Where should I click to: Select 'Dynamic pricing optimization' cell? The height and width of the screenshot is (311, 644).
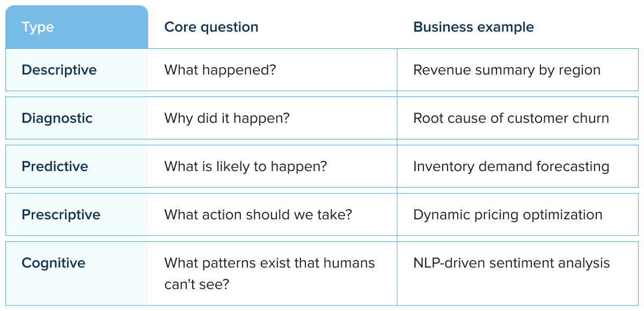pyautogui.click(x=508, y=215)
